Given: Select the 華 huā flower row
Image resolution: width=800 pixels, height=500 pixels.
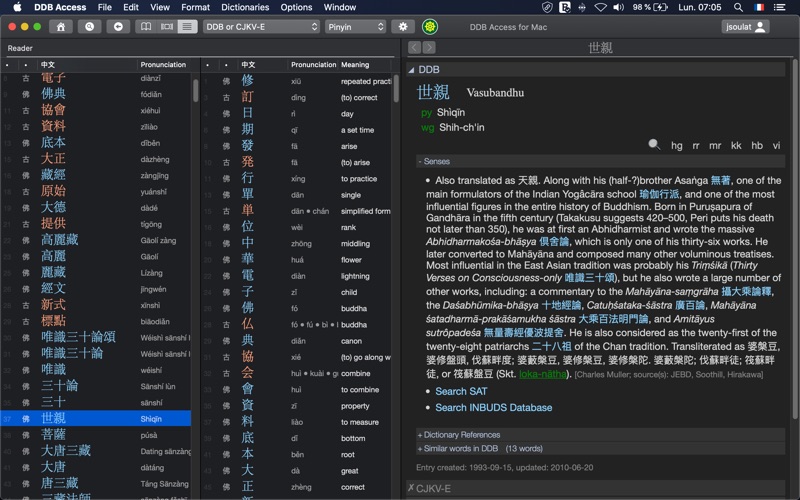Looking at the screenshot, I should pyautogui.click(x=297, y=260).
